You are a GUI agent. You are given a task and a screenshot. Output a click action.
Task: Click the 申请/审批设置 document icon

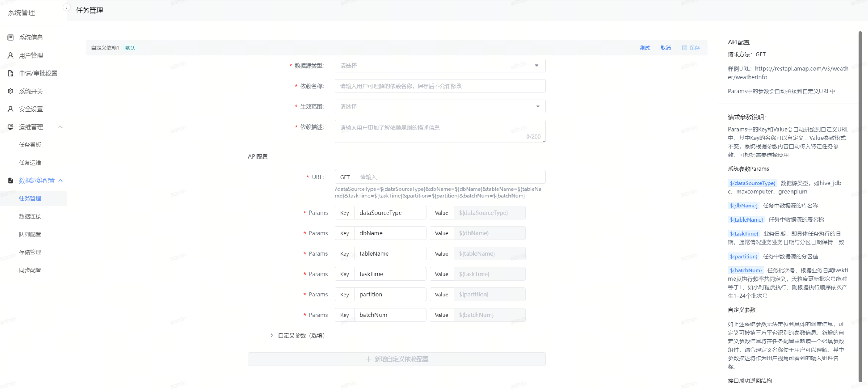(10, 73)
